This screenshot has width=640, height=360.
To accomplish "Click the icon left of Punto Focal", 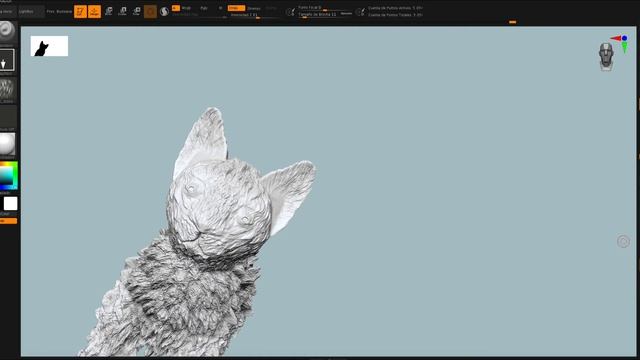I will 290,12.
